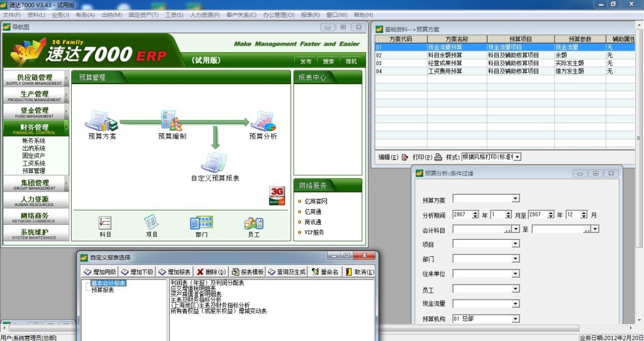Click 删除(D) with red X icon
The image size is (644, 341).
[x=211, y=272]
